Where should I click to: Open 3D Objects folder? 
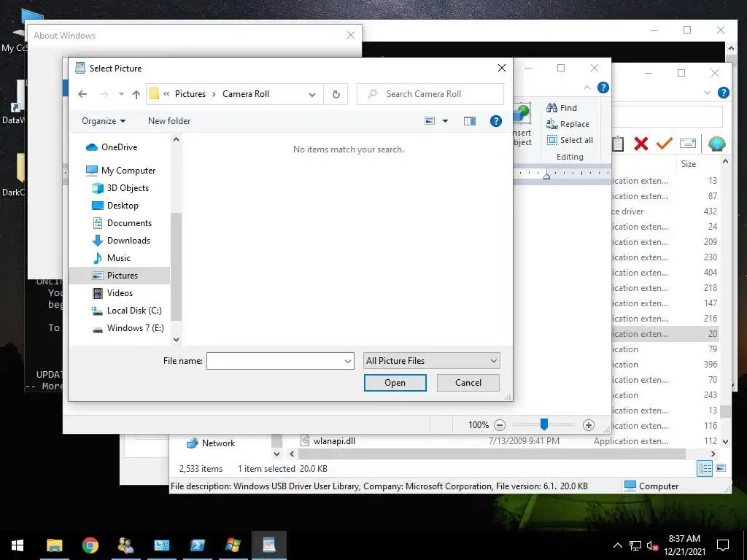127,188
